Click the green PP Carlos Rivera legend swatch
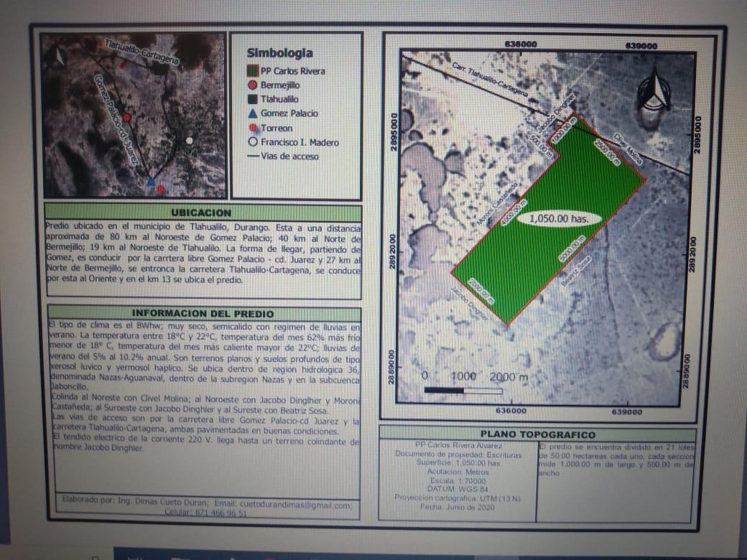This screenshot has width=747, height=560. click(x=253, y=71)
